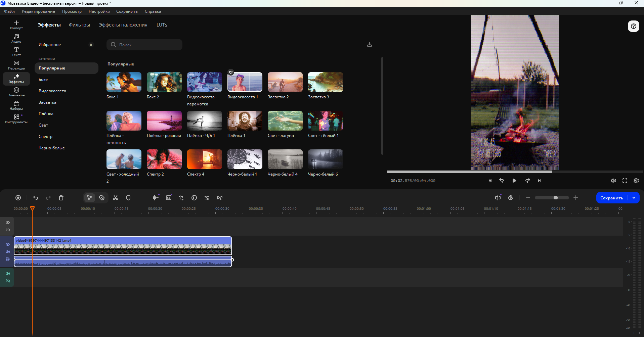Select the scissors split tool
The height and width of the screenshot is (337, 644).
116,198
